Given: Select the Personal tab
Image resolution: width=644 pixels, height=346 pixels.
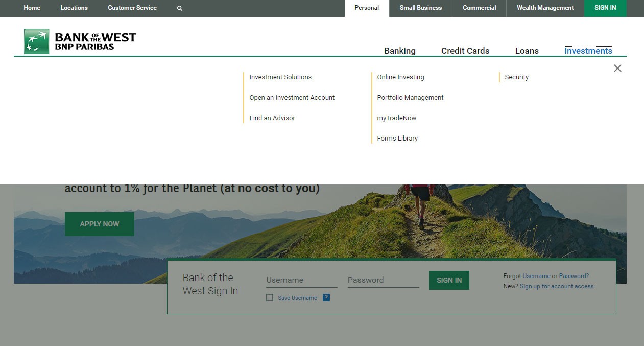Looking at the screenshot, I should pos(367,8).
